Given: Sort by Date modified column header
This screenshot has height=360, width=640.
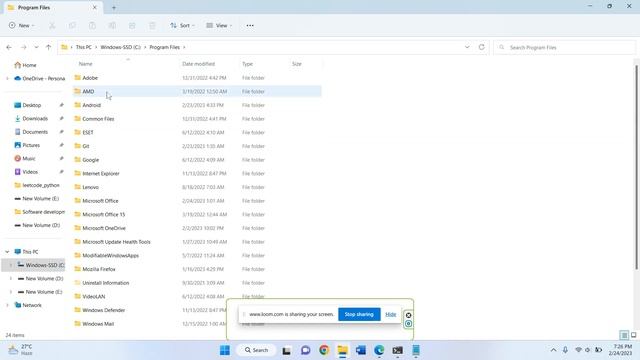Looking at the screenshot, I should (x=198, y=64).
